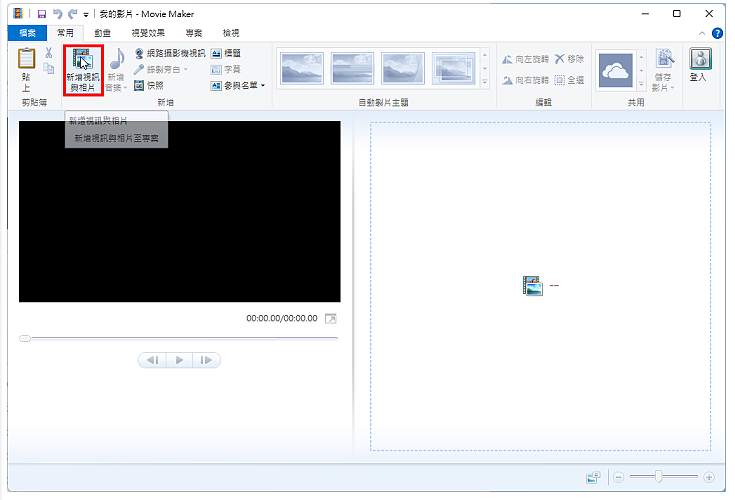Click the time scale zoom slider handle

[x=659, y=477]
